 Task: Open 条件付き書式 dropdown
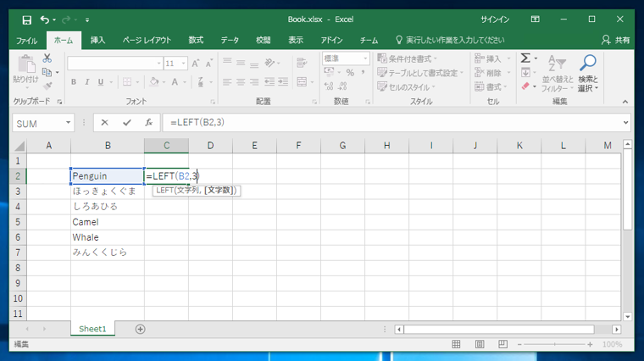pos(408,58)
